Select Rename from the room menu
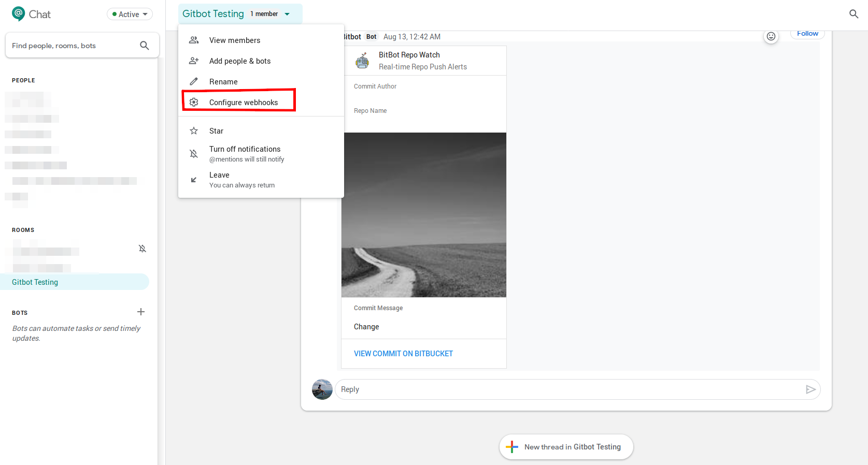 pyautogui.click(x=261, y=82)
